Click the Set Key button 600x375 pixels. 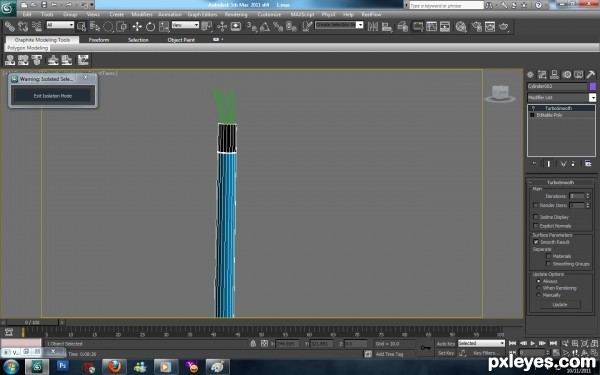445,353
